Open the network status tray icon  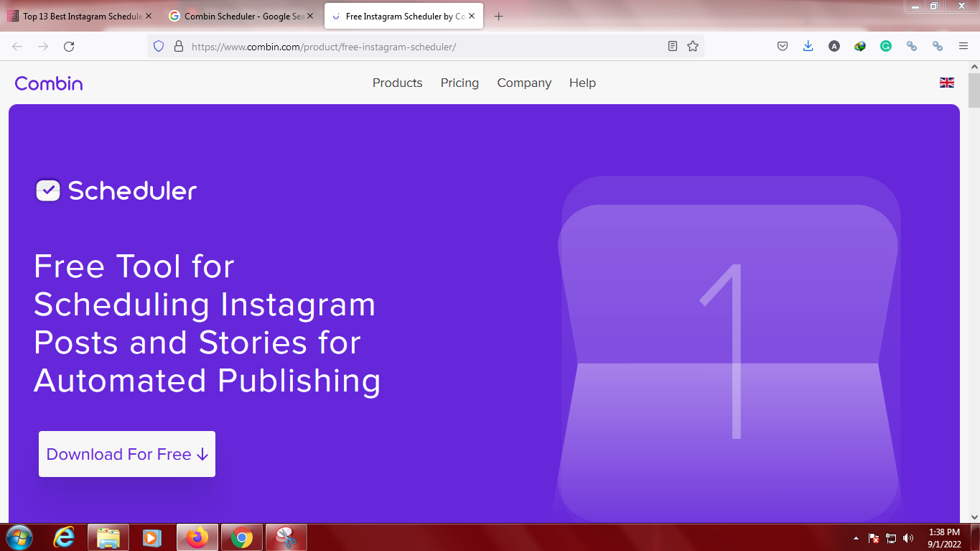click(891, 538)
